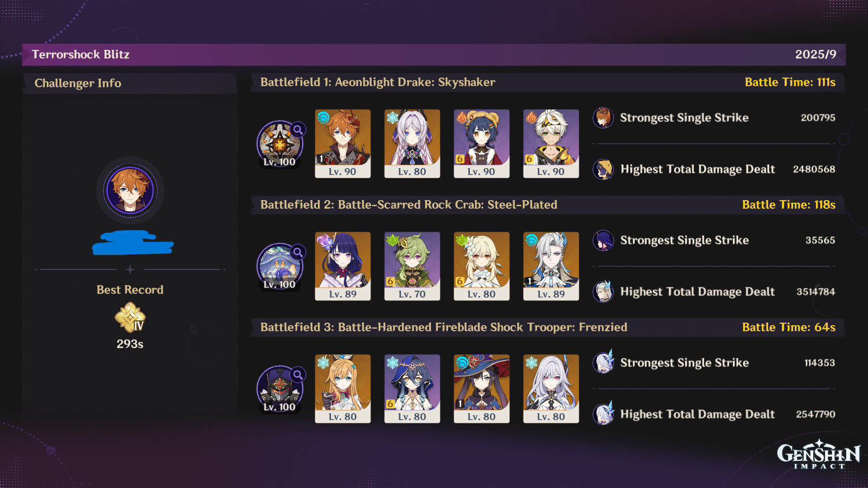Select the orange-haired Lv. 90 character in Battlefield 1
Screen dimensions: 868x488
click(343, 144)
